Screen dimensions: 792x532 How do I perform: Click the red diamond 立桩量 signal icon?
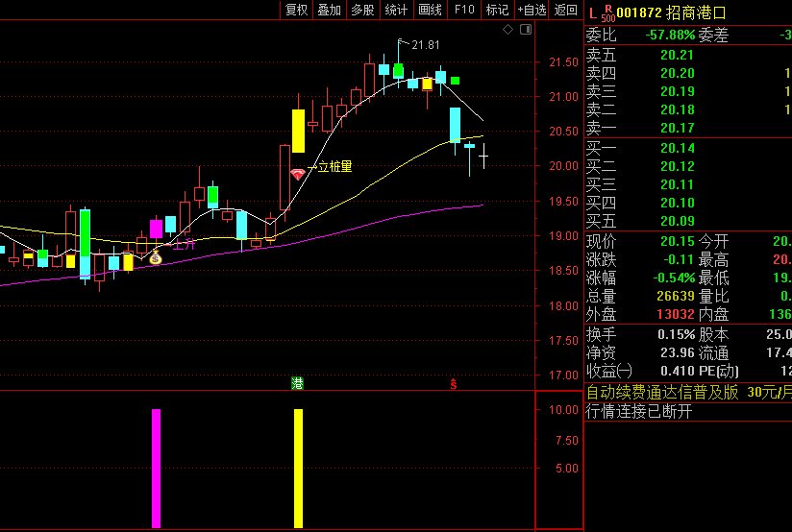[x=298, y=174]
